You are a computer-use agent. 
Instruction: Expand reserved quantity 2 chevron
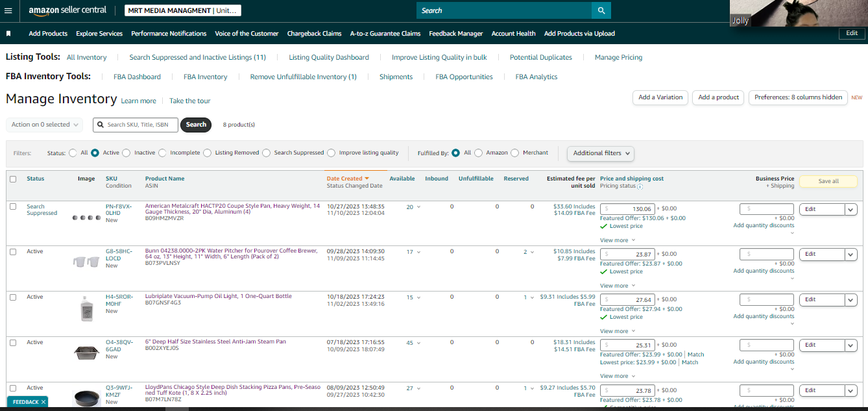point(533,253)
